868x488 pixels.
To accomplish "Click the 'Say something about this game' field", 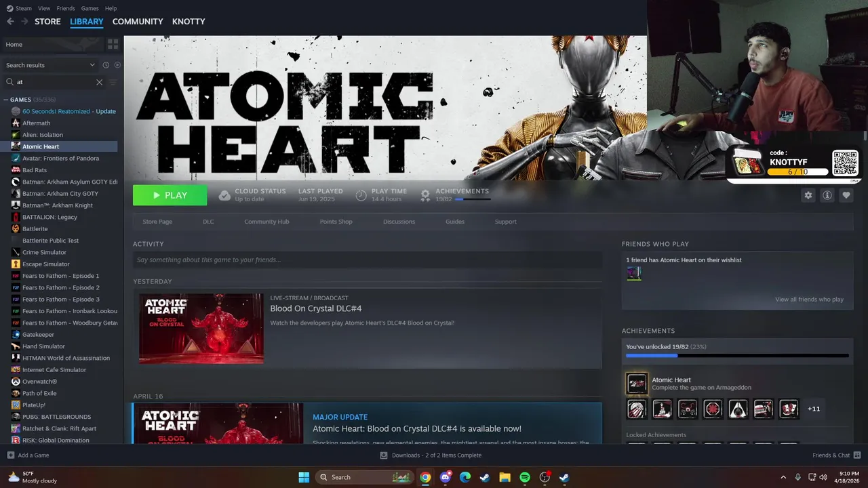I will tap(368, 260).
